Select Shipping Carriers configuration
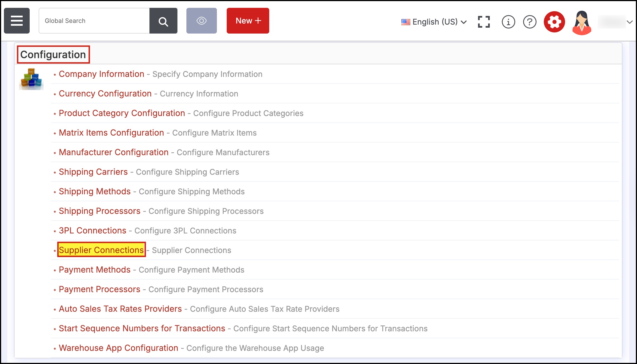 click(x=93, y=172)
